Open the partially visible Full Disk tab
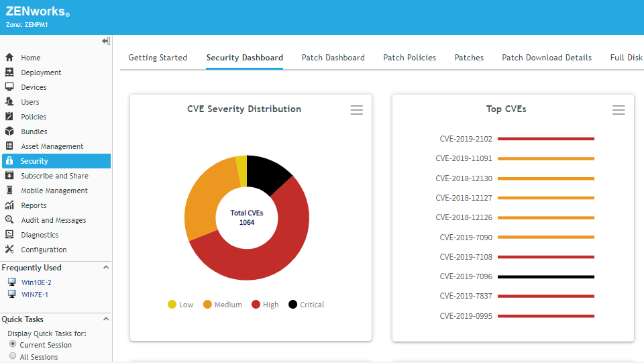Viewport: 644px width, 363px height. click(x=627, y=58)
